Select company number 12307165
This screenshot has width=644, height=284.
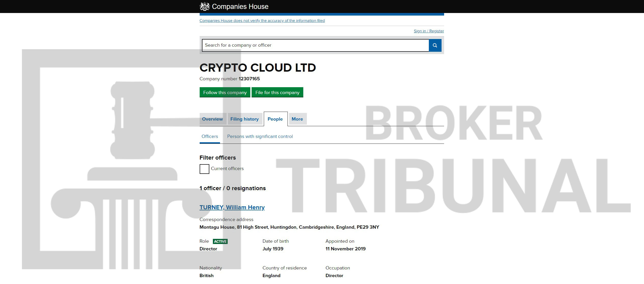[x=249, y=79]
